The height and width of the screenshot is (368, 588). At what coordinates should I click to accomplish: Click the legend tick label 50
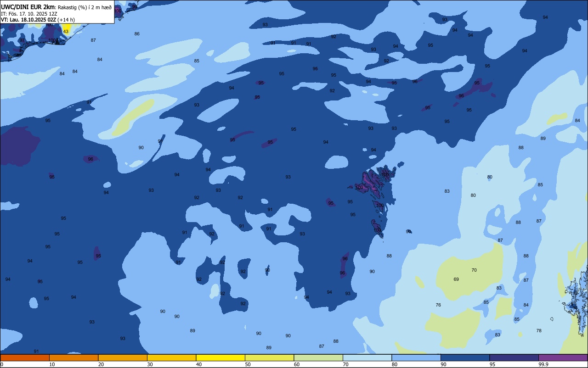248,364
